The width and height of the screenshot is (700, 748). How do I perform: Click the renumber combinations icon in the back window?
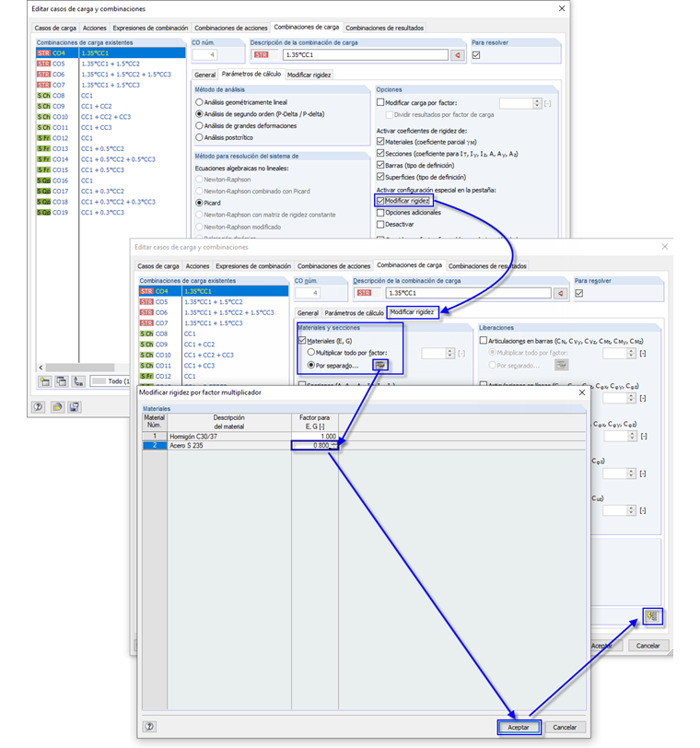[78, 381]
